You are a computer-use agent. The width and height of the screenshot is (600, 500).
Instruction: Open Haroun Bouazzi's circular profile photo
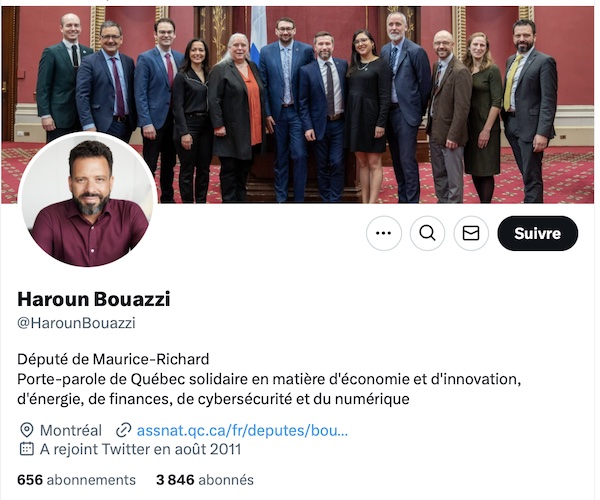click(88, 199)
